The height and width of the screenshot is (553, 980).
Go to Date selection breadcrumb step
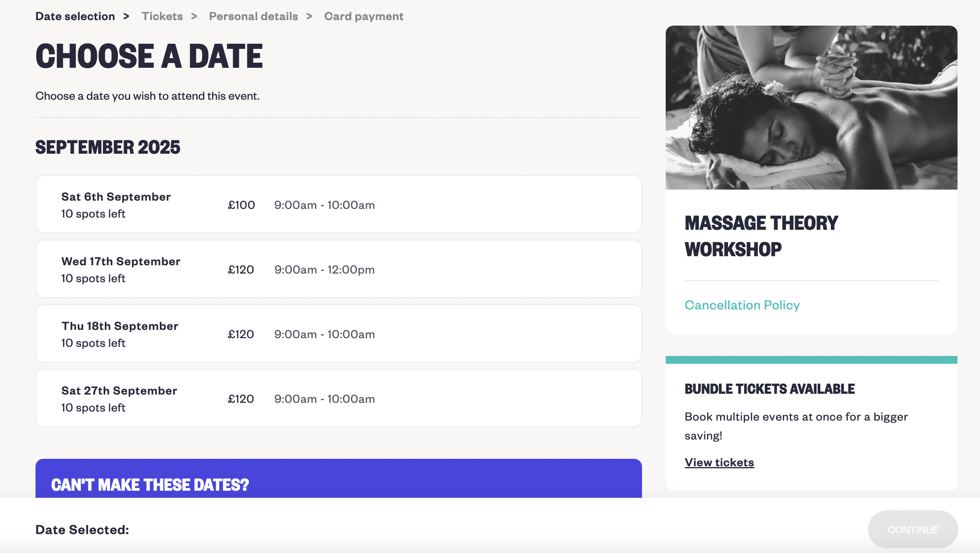[75, 17]
